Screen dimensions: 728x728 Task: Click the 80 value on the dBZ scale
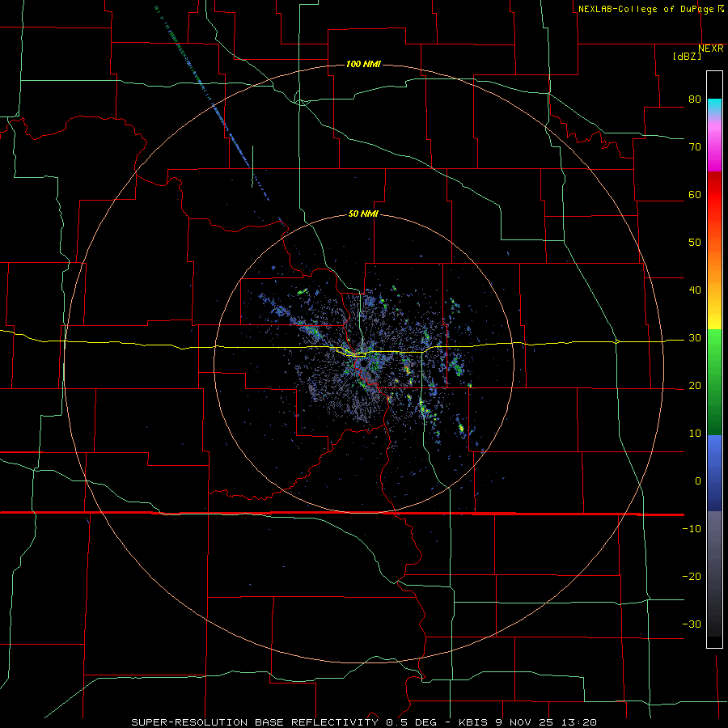(695, 99)
